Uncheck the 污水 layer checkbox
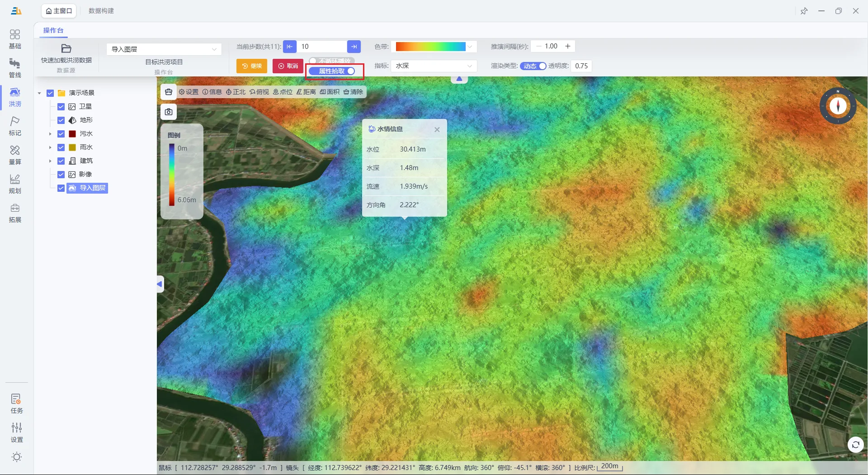 [61, 134]
